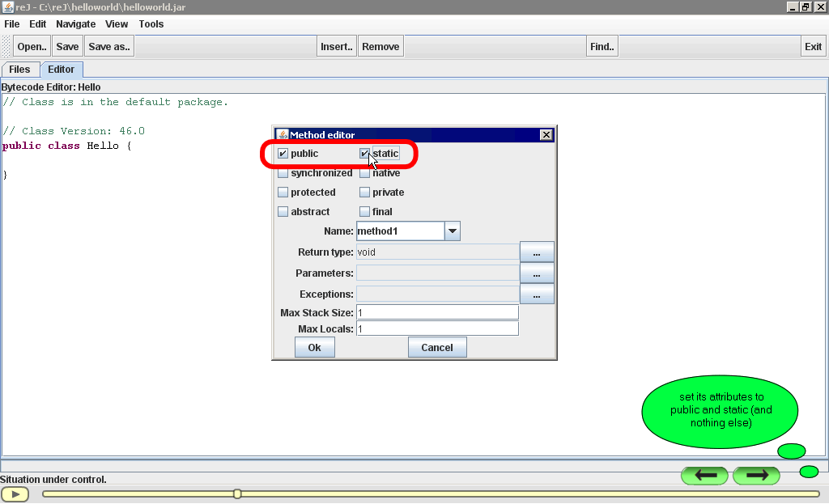Viewport: 829px width, 504px height.
Task: Click the Find.. toolbar button
Action: [602, 46]
